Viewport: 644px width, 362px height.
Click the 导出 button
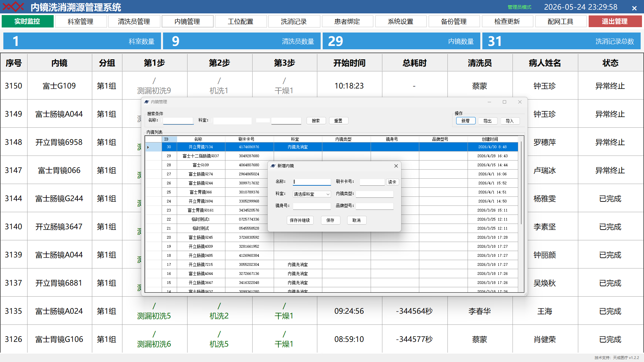point(488,121)
